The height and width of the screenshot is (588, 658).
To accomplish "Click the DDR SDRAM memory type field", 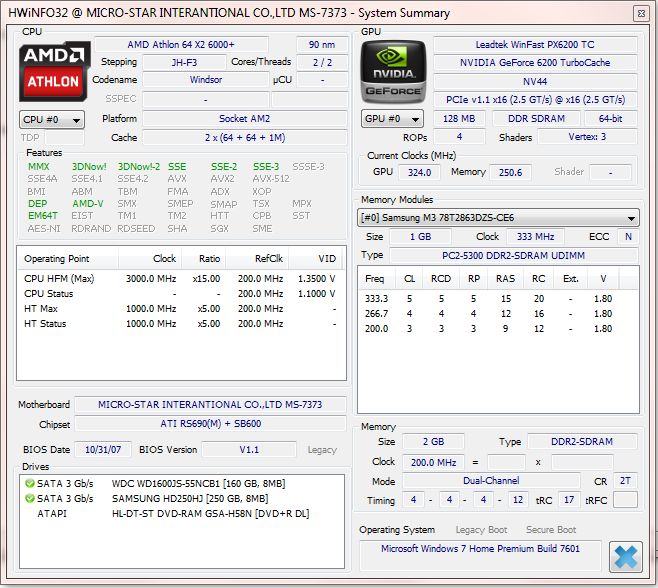I will 536,119.
